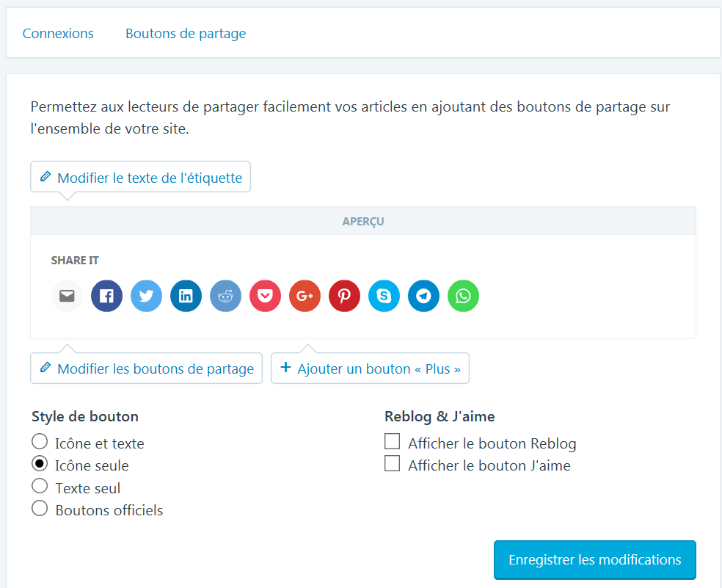Click 'Enregistrer les modifications' button
Image resolution: width=722 pixels, height=588 pixels.
tap(594, 559)
